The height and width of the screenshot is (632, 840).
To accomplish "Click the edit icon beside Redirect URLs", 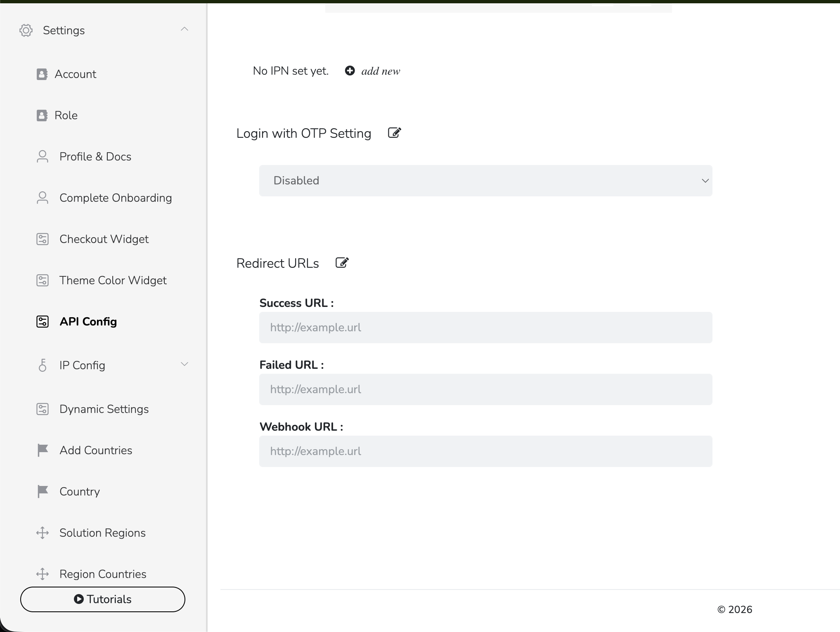I will [x=342, y=262].
